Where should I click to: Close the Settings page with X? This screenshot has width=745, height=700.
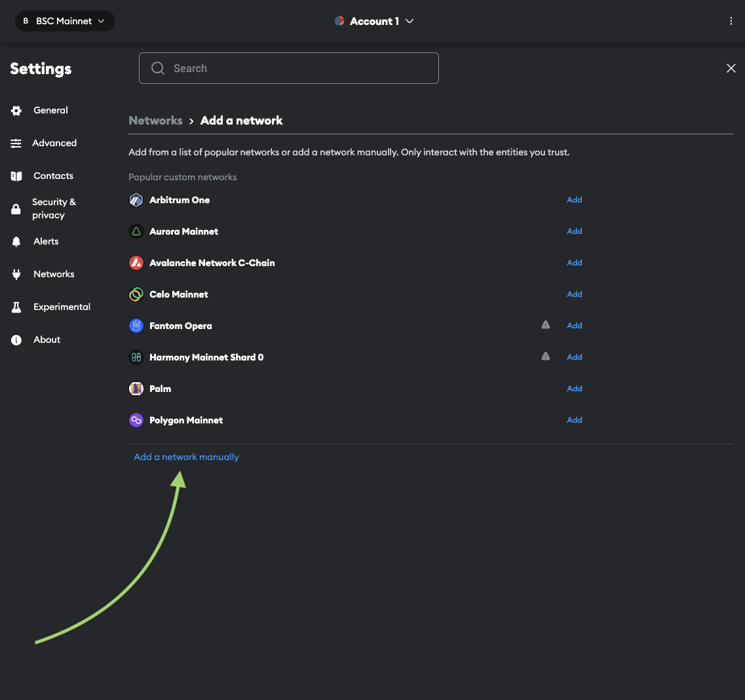(731, 68)
